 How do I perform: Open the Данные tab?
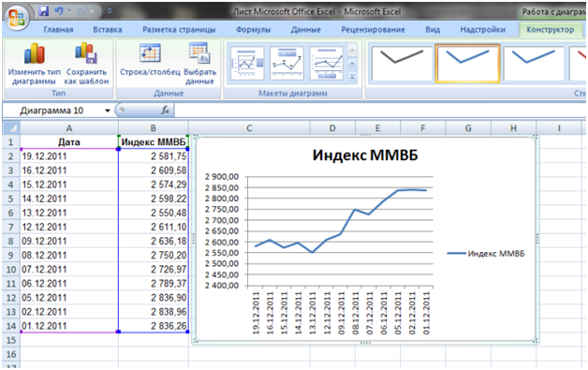[305, 30]
